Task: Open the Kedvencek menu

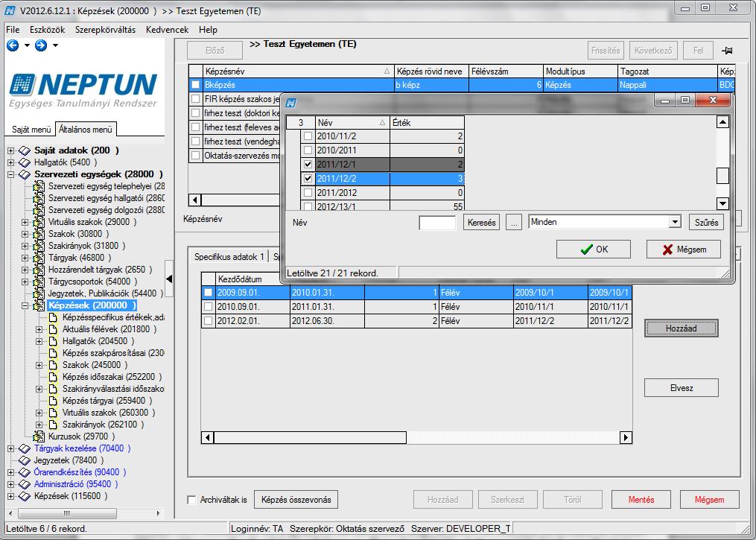Action: tap(168, 30)
